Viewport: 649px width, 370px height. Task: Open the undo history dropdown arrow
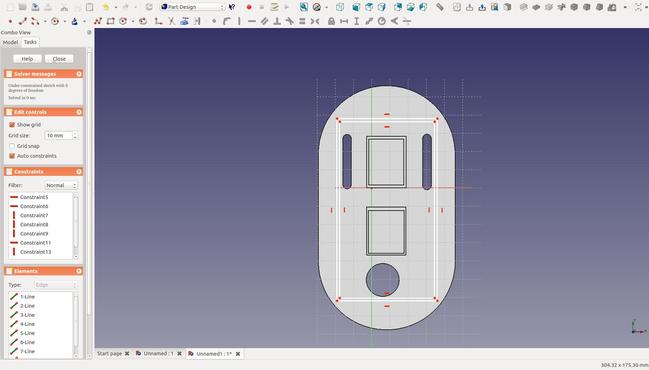pos(115,7)
